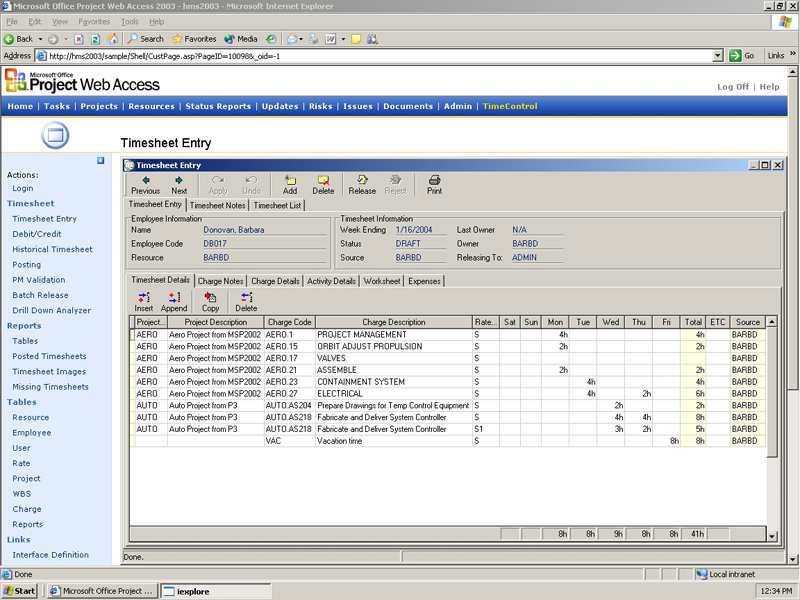Viewport: 800px width, 600px height.
Task: Open the Missing Timesheets report link
Action: tap(51, 387)
